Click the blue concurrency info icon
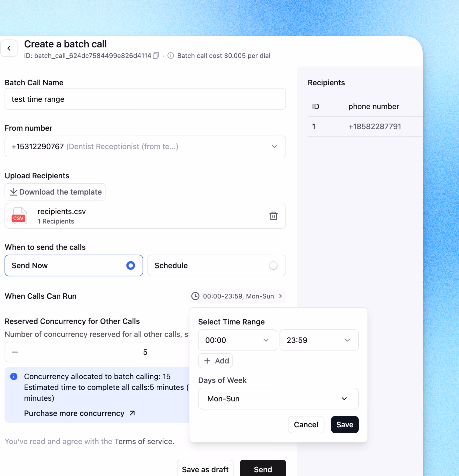 pyautogui.click(x=14, y=376)
